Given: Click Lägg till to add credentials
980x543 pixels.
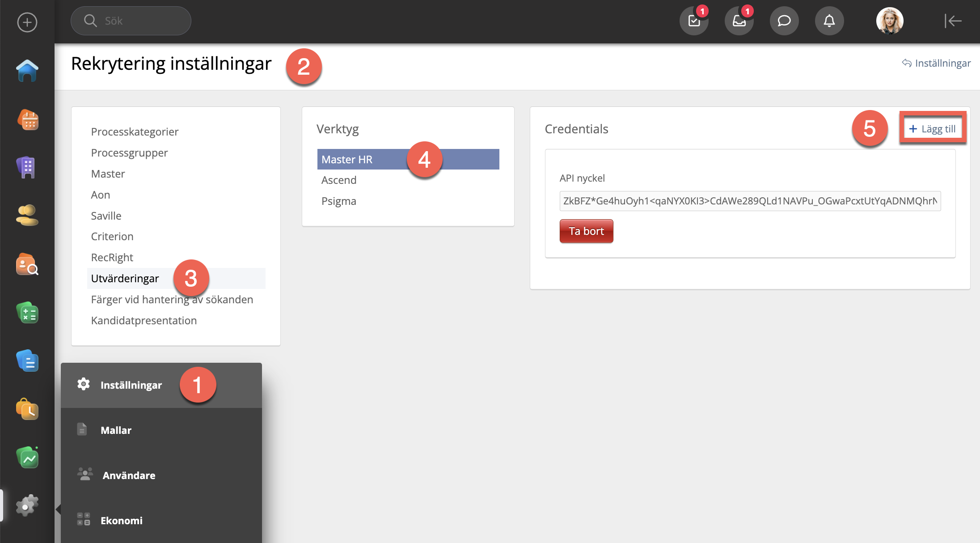Looking at the screenshot, I should pos(933,129).
